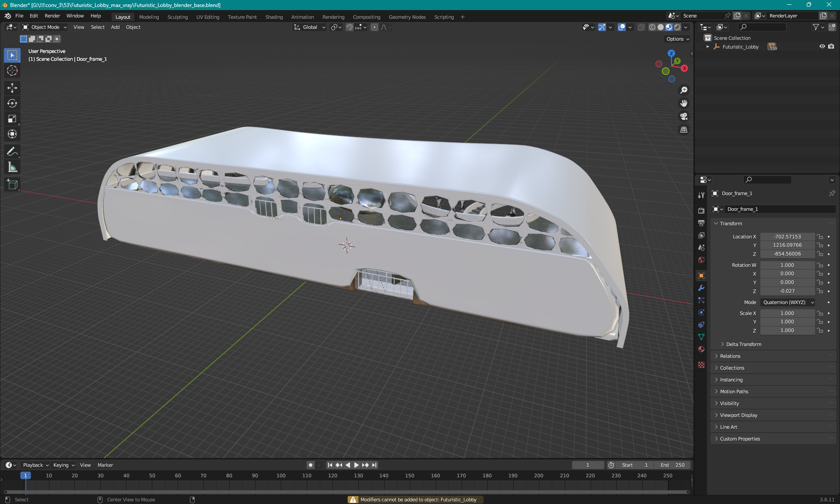
Task: Click the Scene Properties icon
Action: tap(701, 248)
